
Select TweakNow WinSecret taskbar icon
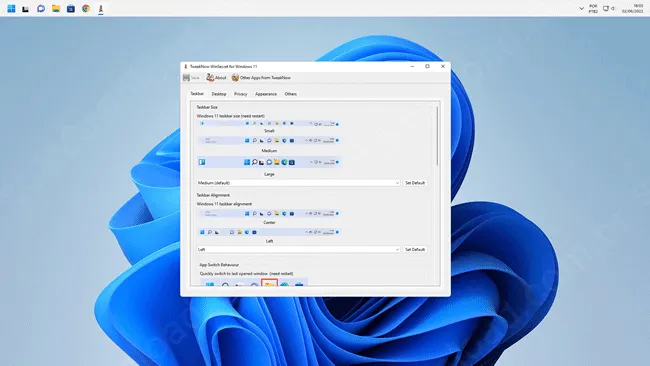point(101,8)
